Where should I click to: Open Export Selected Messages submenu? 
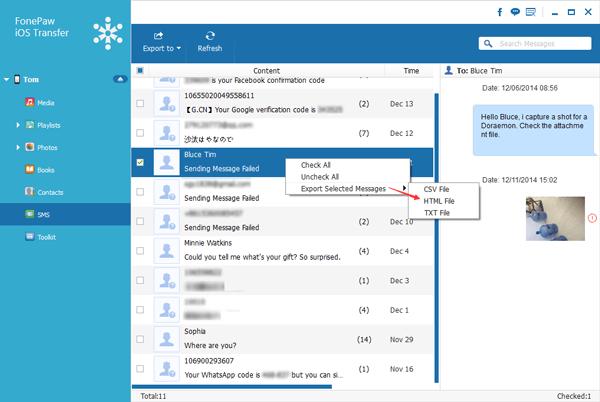click(347, 189)
